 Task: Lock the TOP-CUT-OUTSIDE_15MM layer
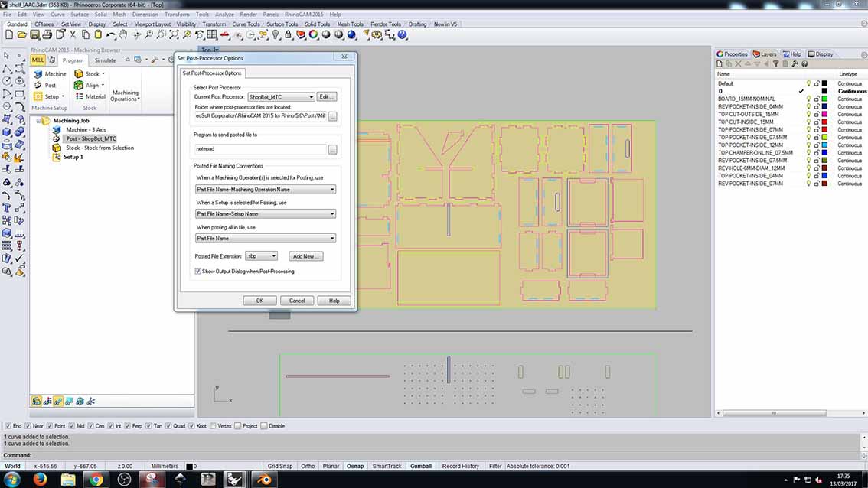tap(817, 115)
